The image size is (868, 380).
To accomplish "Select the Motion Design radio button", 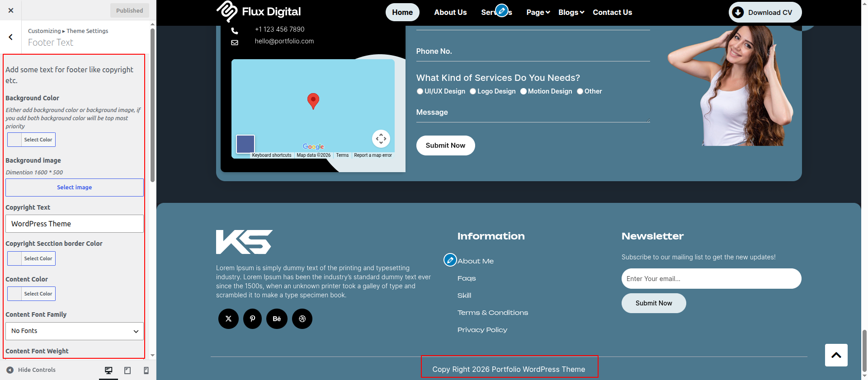I will (524, 91).
